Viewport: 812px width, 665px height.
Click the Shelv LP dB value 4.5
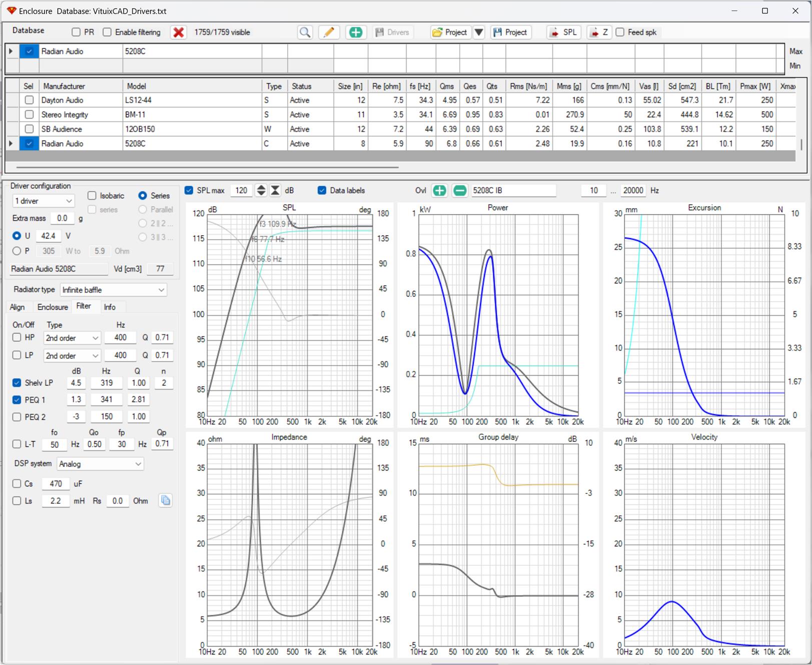[x=76, y=383]
